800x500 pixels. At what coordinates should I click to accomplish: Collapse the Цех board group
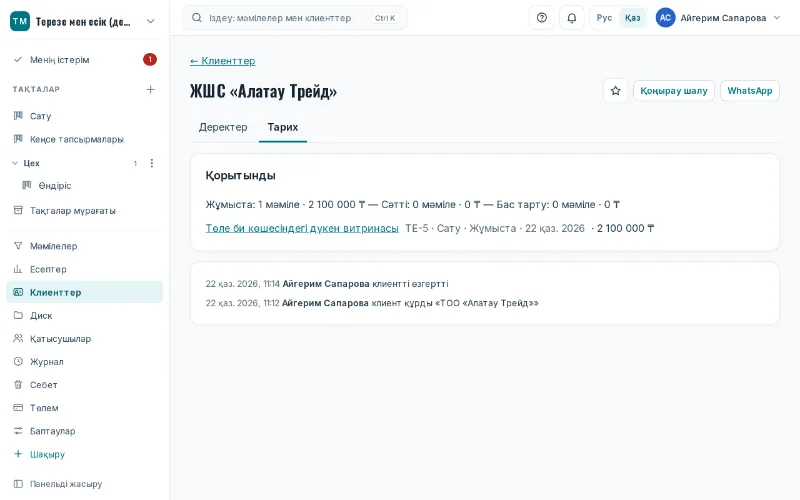[x=15, y=163]
